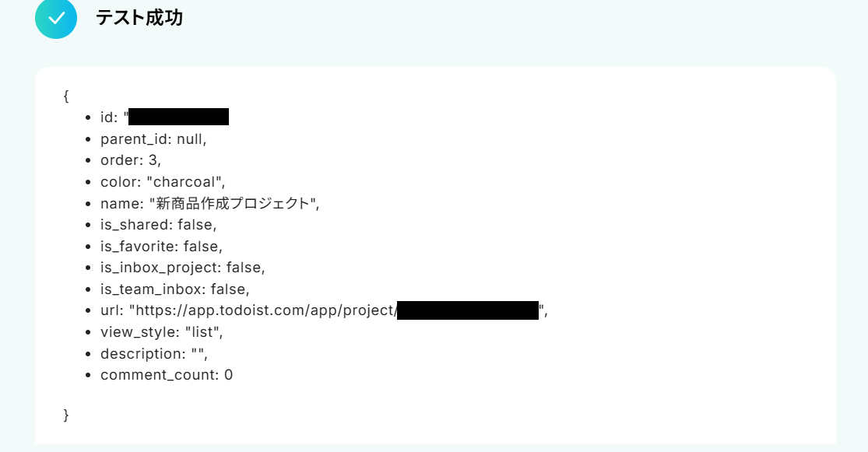
Task: Click the teal checkmark success icon
Action: pyautogui.click(x=56, y=18)
